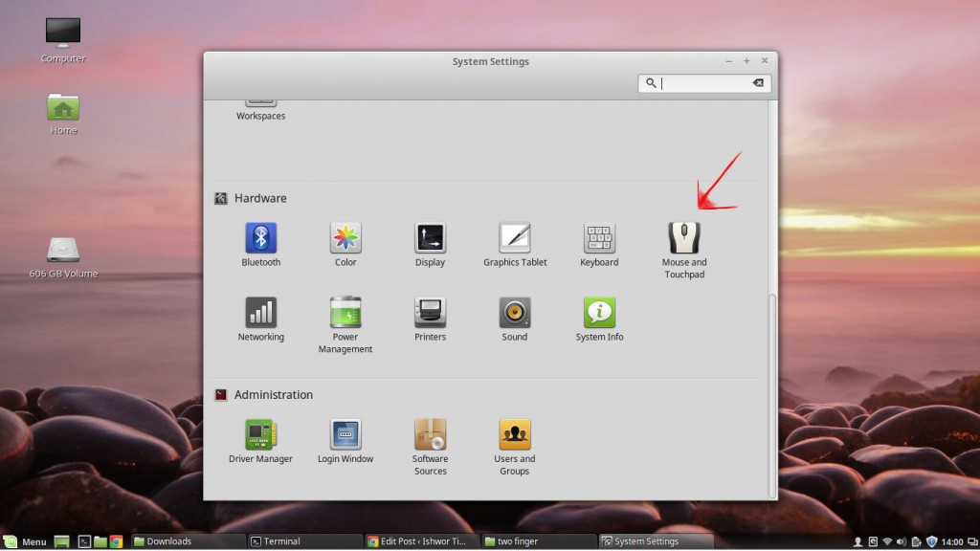Click the Hardware section heading

260,198
